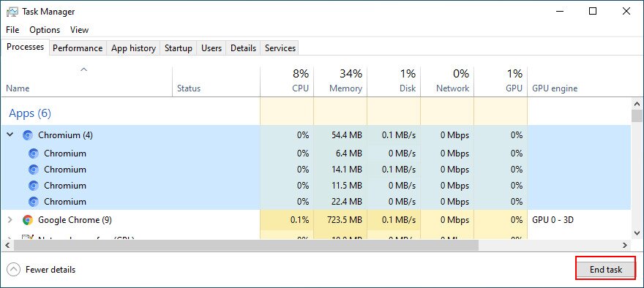
Task: Select the Chromium process using 6.4 MB
Action: (x=315, y=154)
